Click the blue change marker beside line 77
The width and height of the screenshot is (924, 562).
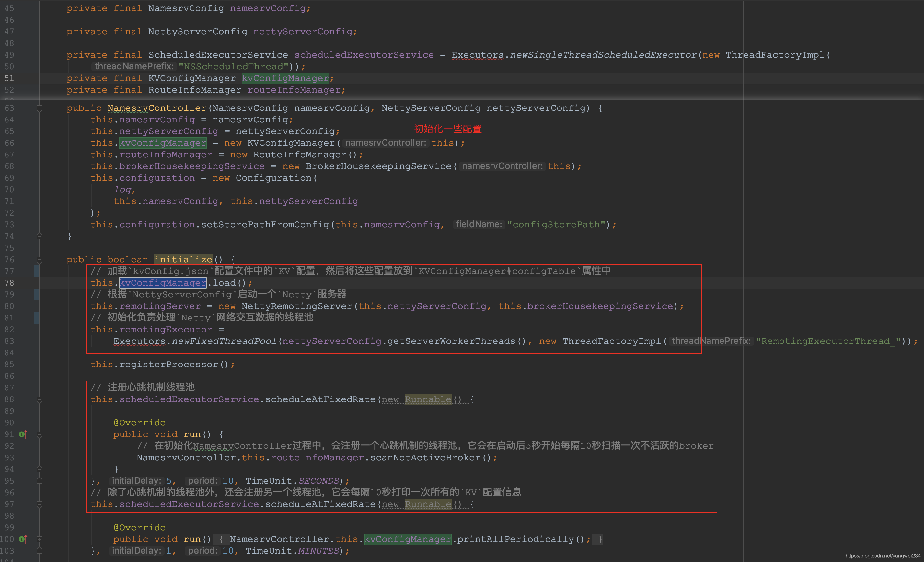click(x=36, y=271)
